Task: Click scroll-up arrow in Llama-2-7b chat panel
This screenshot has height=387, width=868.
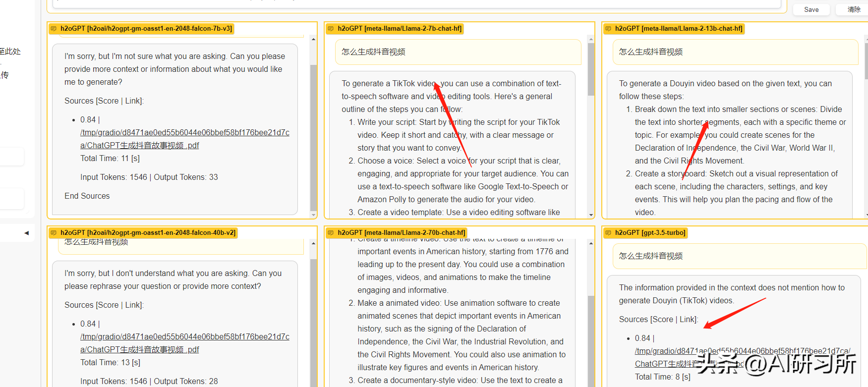Action: [591, 39]
